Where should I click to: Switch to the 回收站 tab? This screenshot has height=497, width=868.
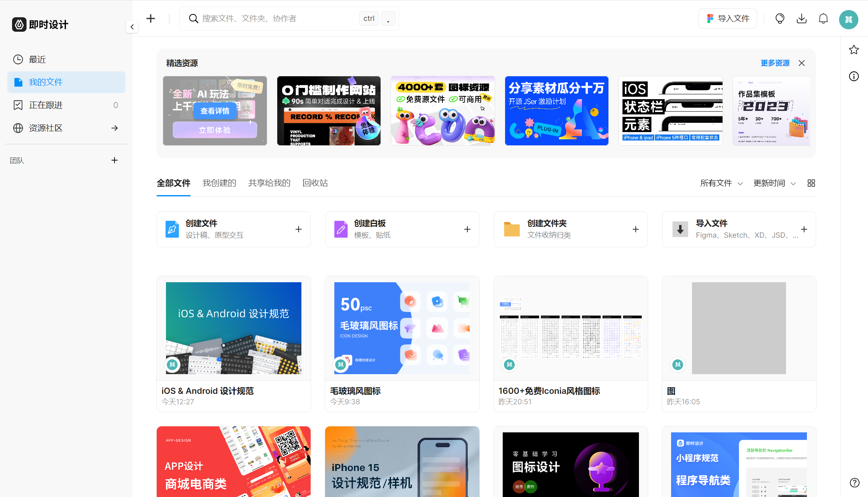coord(315,183)
